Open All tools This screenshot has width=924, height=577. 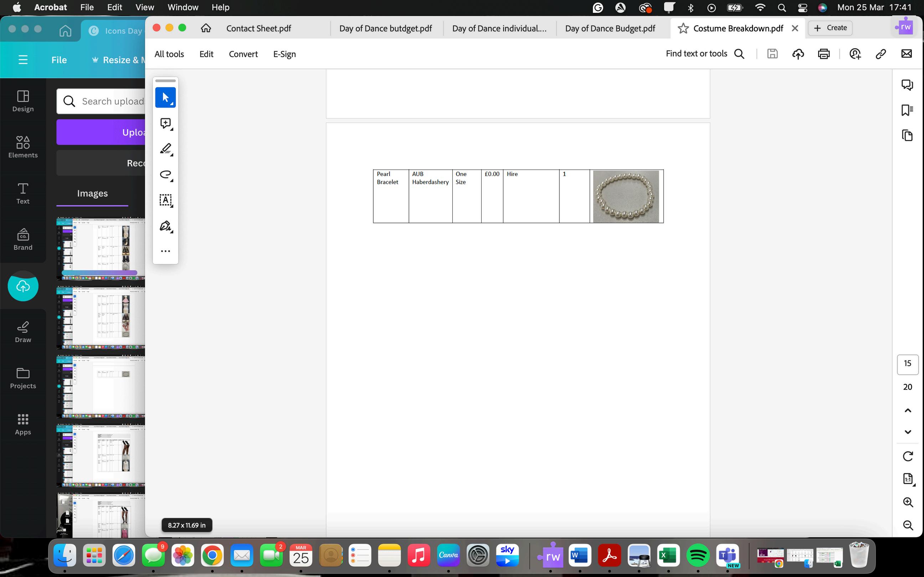click(169, 54)
